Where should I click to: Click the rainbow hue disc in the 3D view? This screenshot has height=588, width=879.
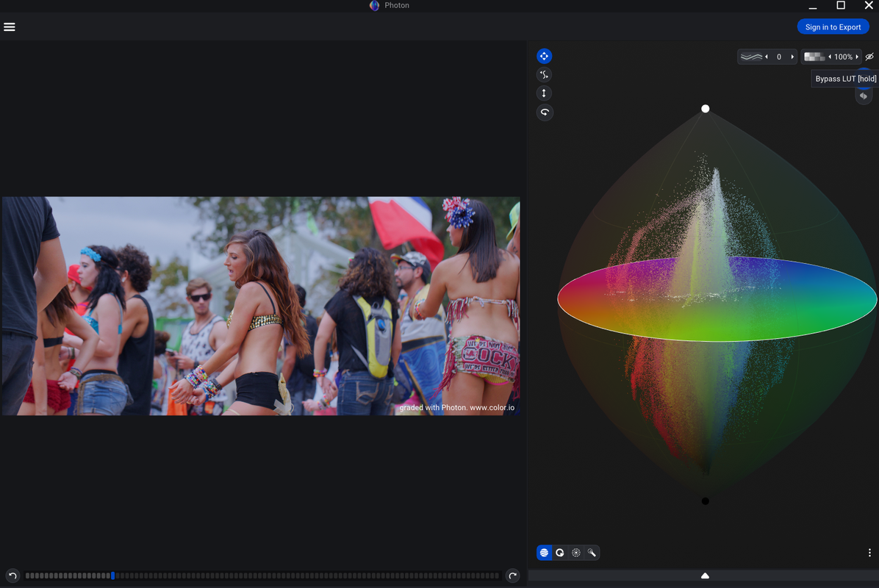tap(717, 298)
